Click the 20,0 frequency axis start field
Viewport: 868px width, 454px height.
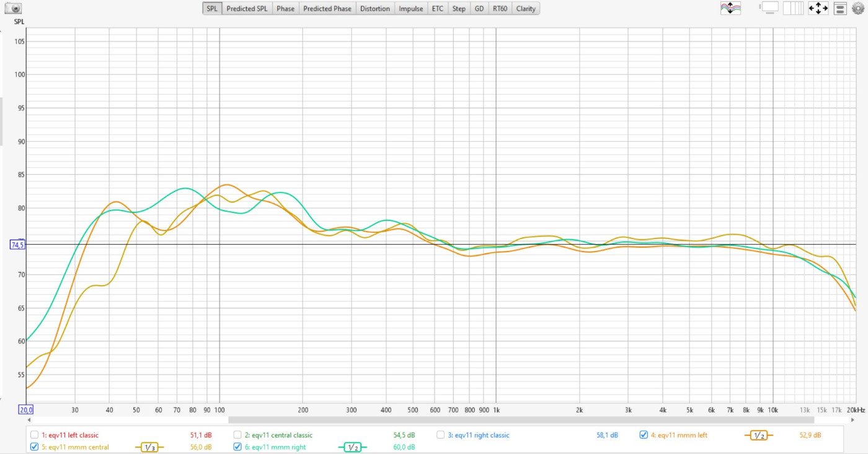25,410
